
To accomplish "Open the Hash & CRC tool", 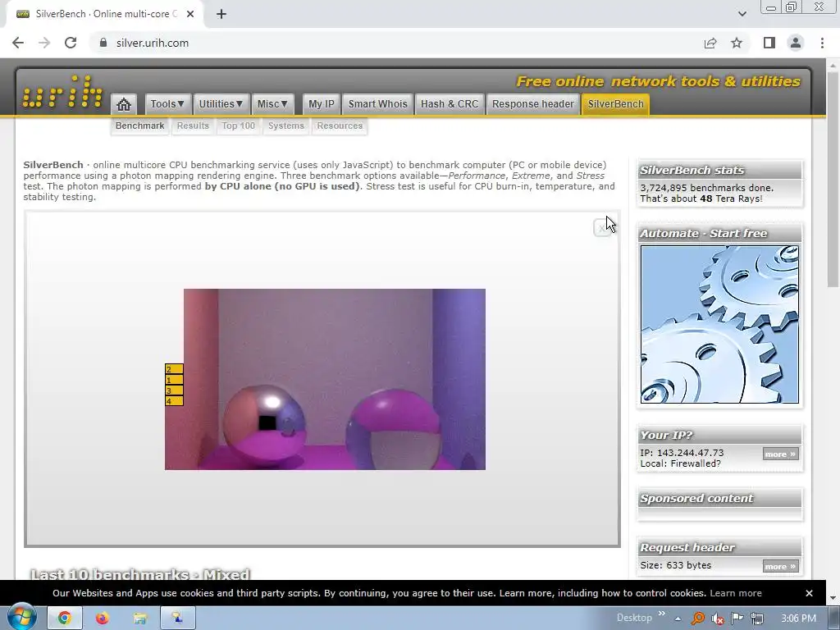I will (x=450, y=104).
